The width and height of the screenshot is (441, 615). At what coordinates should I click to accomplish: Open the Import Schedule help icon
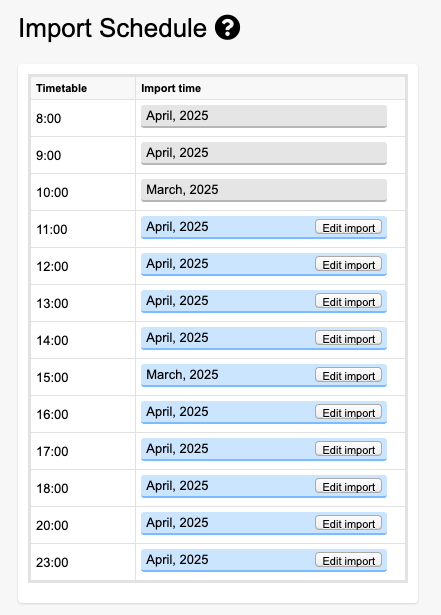click(227, 27)
